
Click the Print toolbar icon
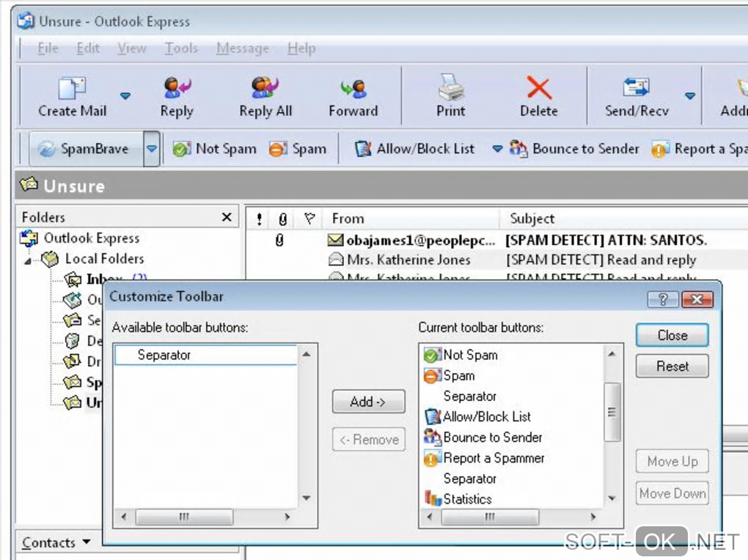(x=451, y=87)
